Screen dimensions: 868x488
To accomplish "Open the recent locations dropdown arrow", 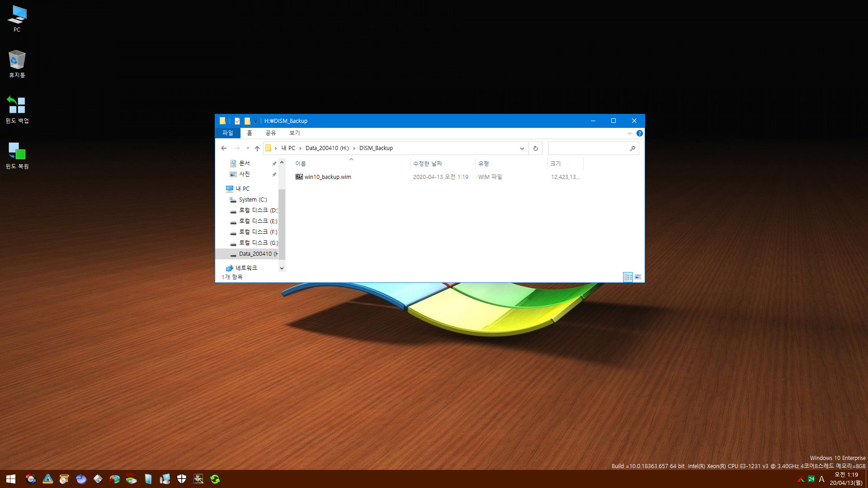I will (248, 148).
